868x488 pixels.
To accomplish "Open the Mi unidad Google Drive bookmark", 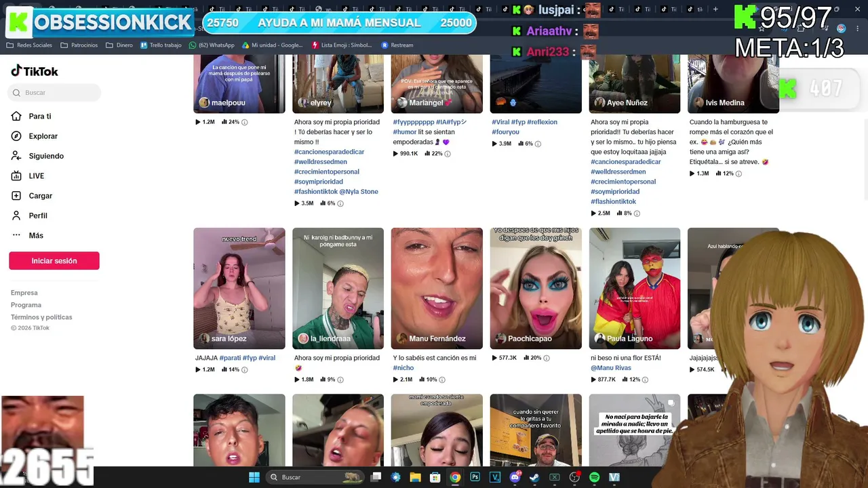I will tap(272, 45).
